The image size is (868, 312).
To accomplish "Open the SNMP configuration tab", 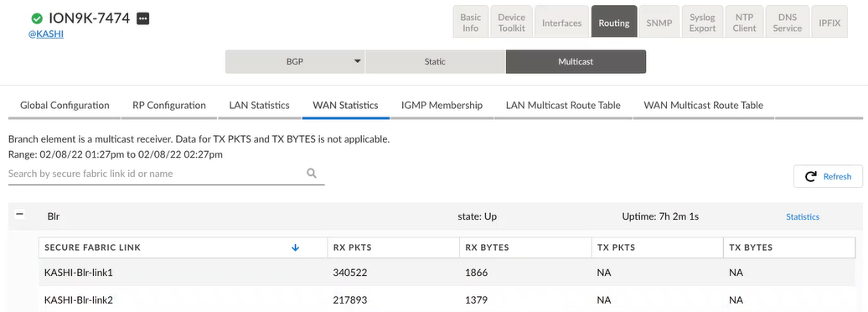I will click(x=659, y=23).
